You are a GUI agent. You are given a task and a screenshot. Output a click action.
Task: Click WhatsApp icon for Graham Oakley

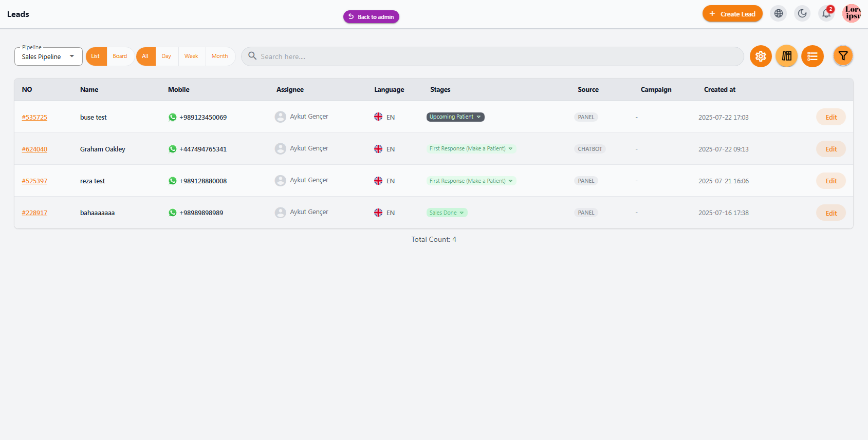[x=173, y=149]
